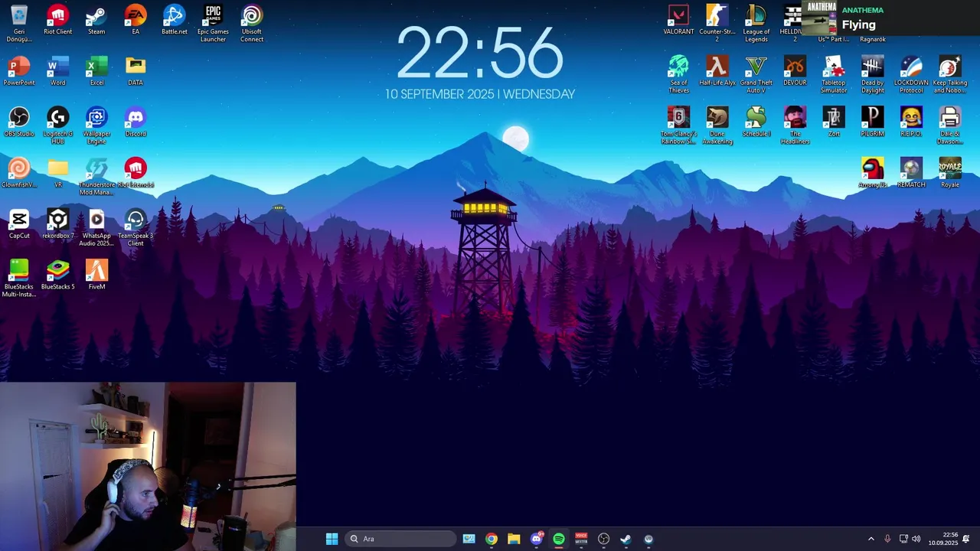The image size is (980, 551).
Task: Open Keep Talking and Nobody Explodes icon
Action: point(950,75)
